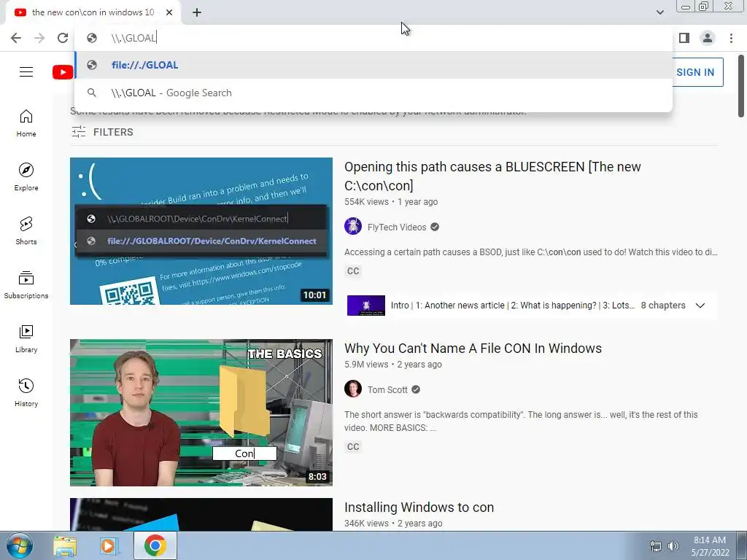Click the CC badge under Tom Scott video
The height and width of the screenshot is (560, 747).
point(353,447)
